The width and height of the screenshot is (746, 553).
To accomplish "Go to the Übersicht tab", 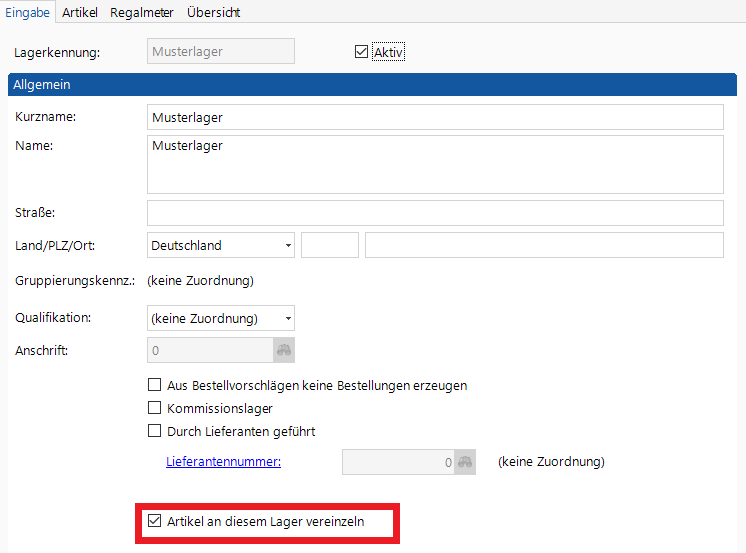I will click(213, 13).
